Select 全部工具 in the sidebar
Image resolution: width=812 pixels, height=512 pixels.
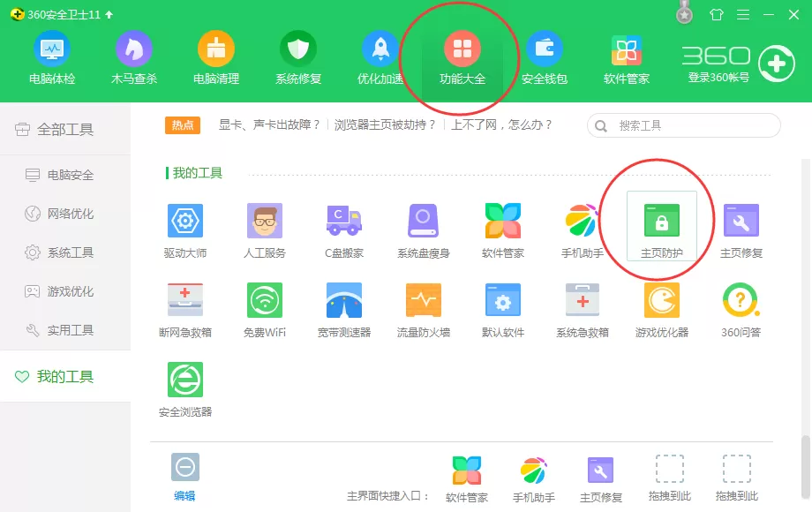click(x=65, y=129)
